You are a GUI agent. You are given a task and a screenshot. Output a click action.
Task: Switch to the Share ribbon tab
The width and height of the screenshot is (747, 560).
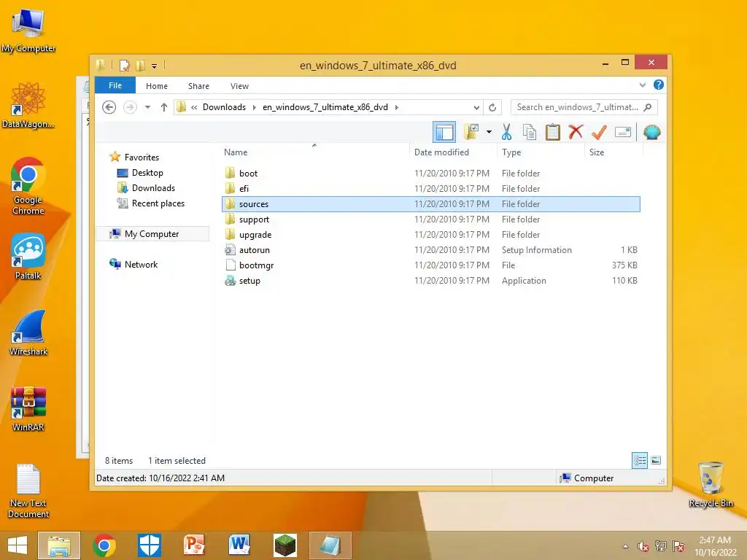point(198,86)
